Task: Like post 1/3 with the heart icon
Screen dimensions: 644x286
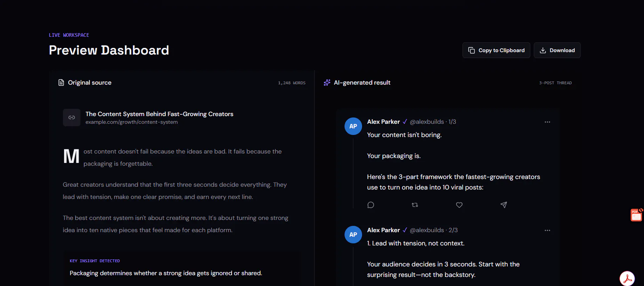Action: pyautogui.click(x=459, y=205)
